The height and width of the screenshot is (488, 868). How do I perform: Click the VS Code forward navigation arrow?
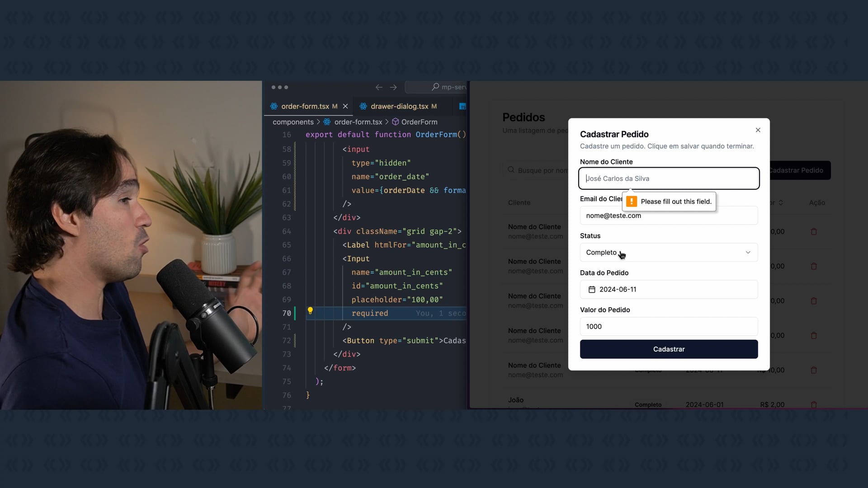(393, 87)
